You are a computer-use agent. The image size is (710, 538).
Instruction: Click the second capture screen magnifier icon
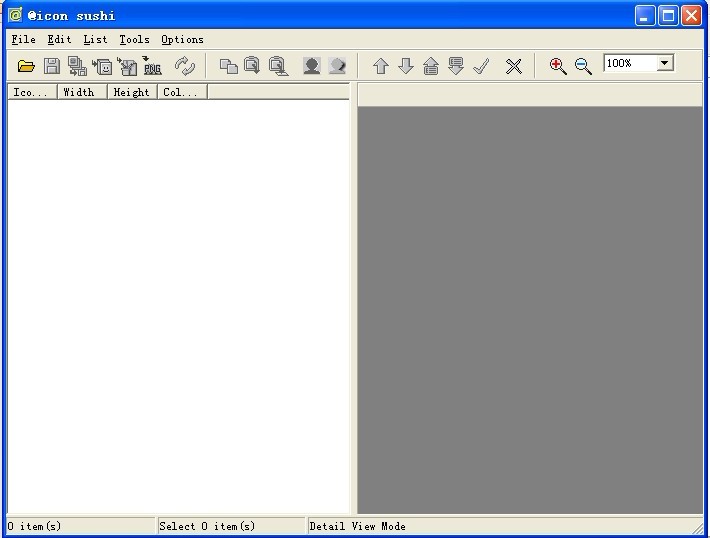278,66
